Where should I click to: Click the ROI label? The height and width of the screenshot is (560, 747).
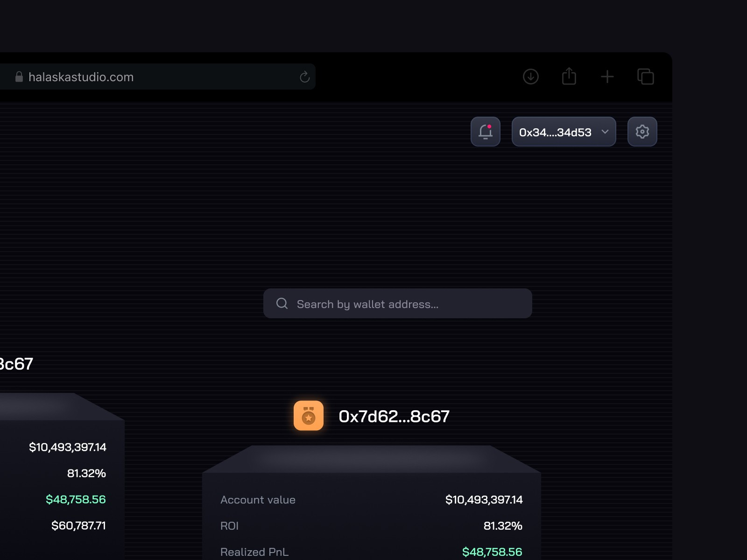coord(229,526)
